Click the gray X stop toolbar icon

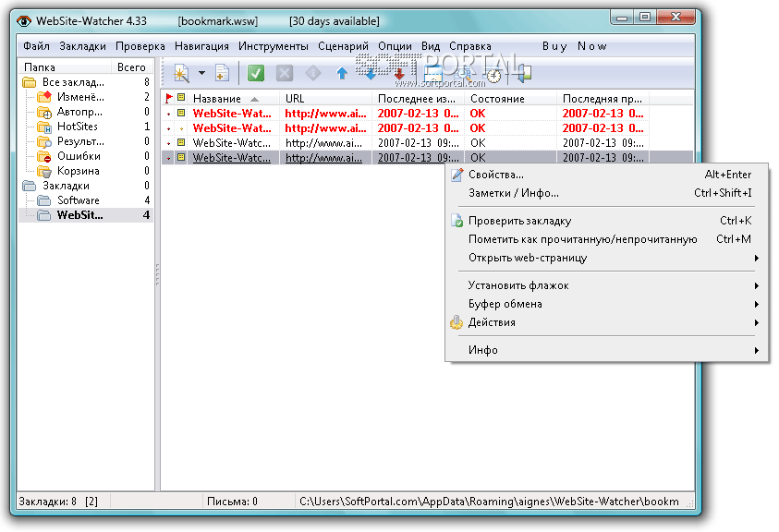point(285,74)
